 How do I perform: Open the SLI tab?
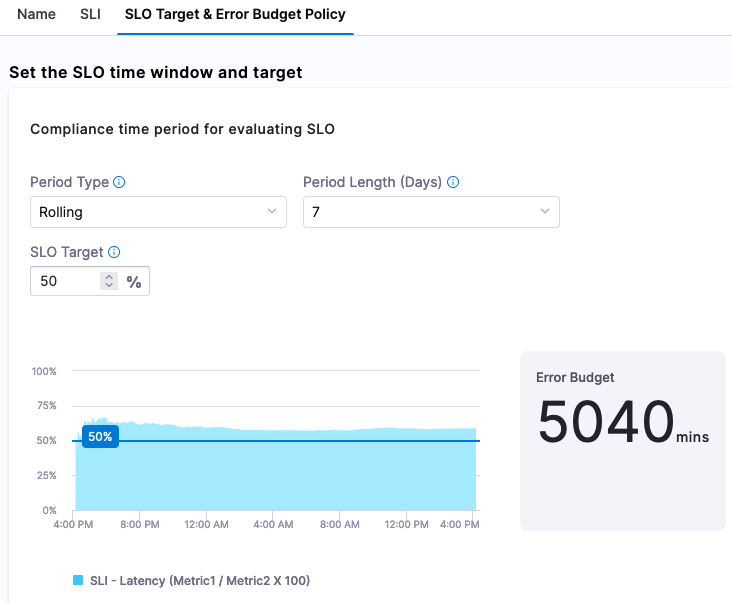90,15
